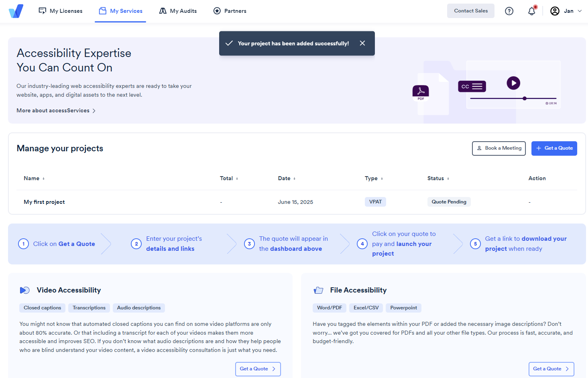Click the Video Accessibility heading

(69, 290)
